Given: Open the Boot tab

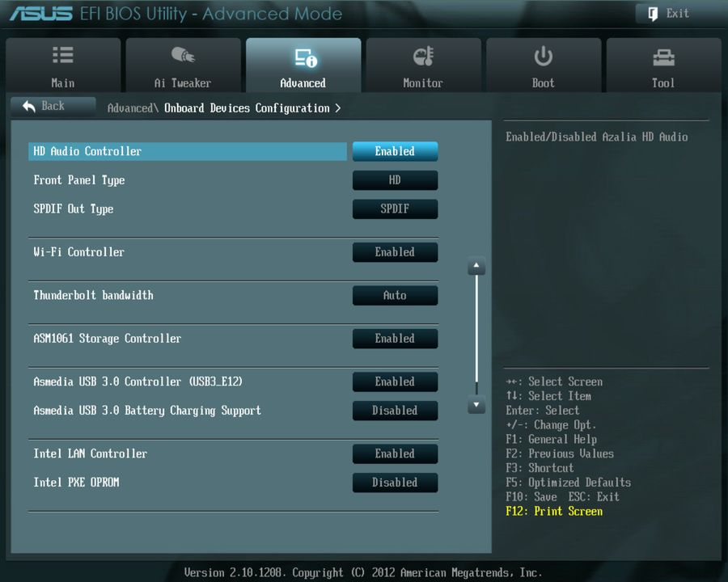Looking at the screenshot, I should tap(544, 65).
